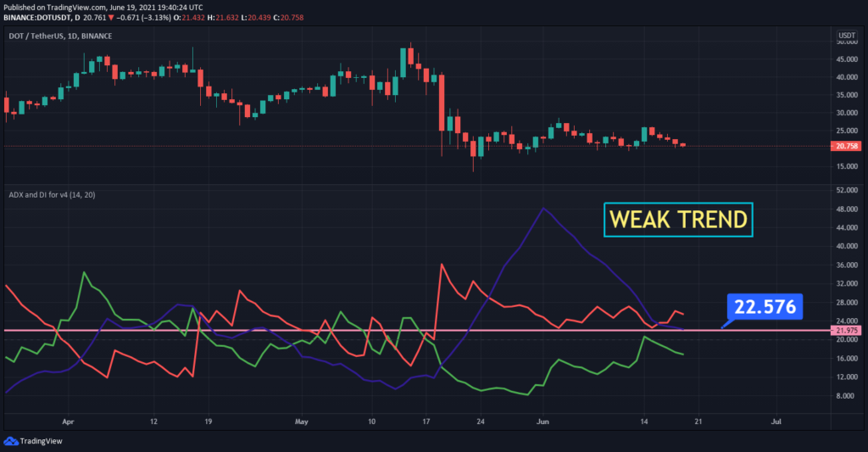868x452 pixels.
Task: Select the close value C:20.758 in the header
Action: tap(288, 18)
